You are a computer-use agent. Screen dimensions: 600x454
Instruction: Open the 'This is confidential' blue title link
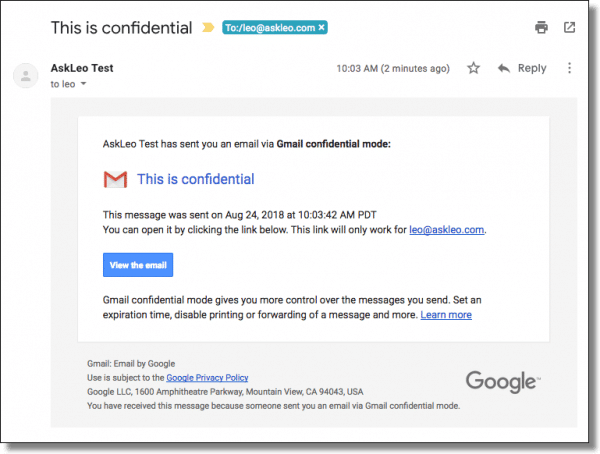tap(196, 179)
